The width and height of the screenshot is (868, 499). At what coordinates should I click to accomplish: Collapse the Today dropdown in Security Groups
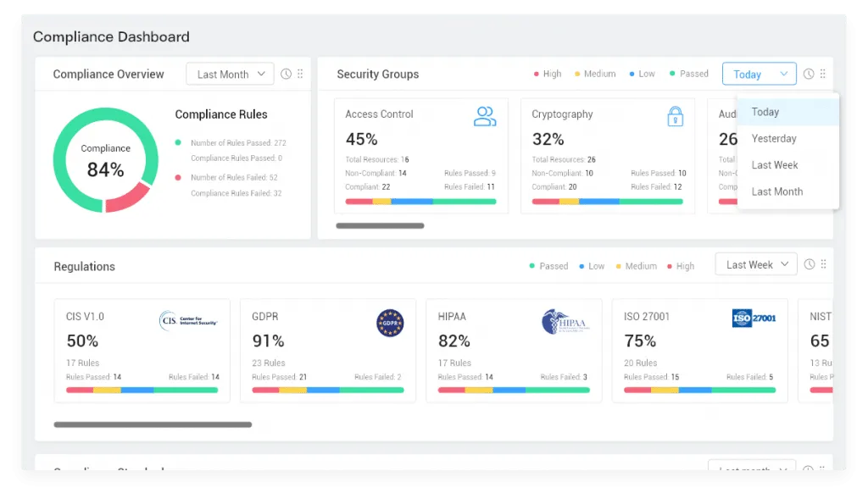tap(759, 75)
